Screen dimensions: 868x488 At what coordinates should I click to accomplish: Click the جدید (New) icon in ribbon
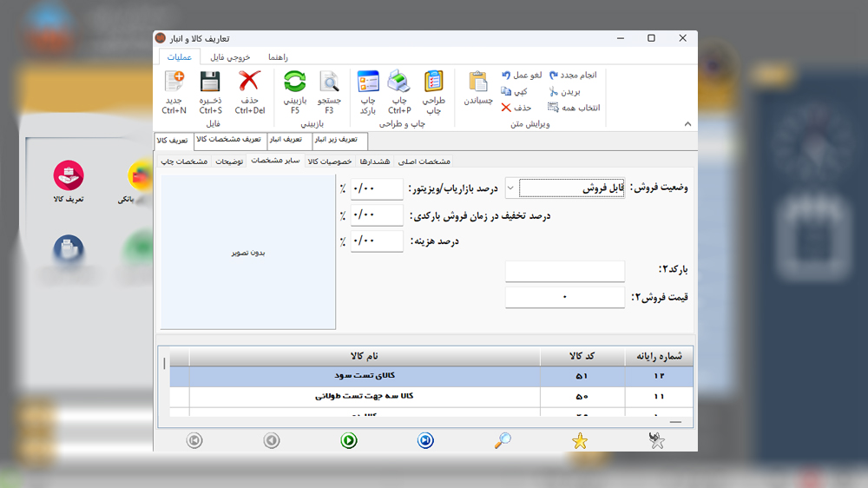(174, 83)
